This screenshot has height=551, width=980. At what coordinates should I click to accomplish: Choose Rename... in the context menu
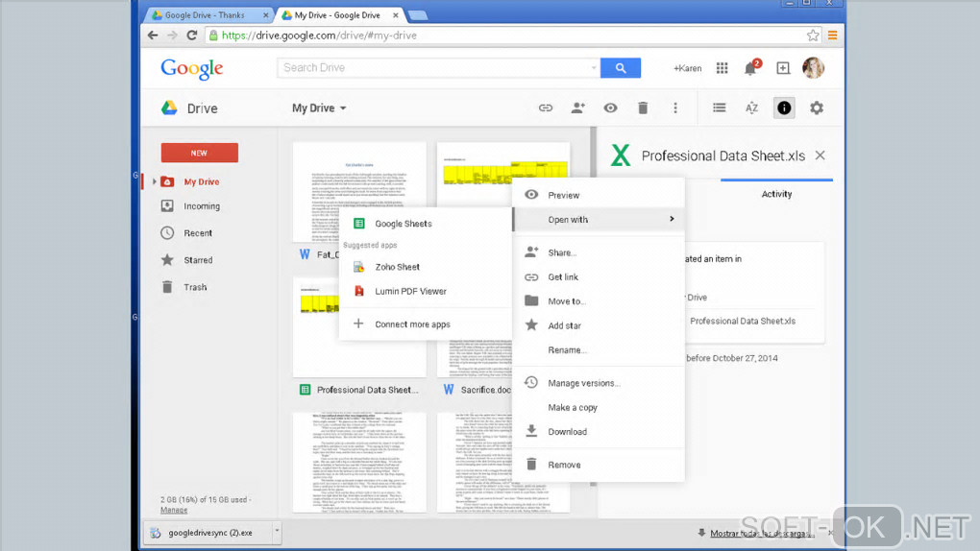(599, 349)
